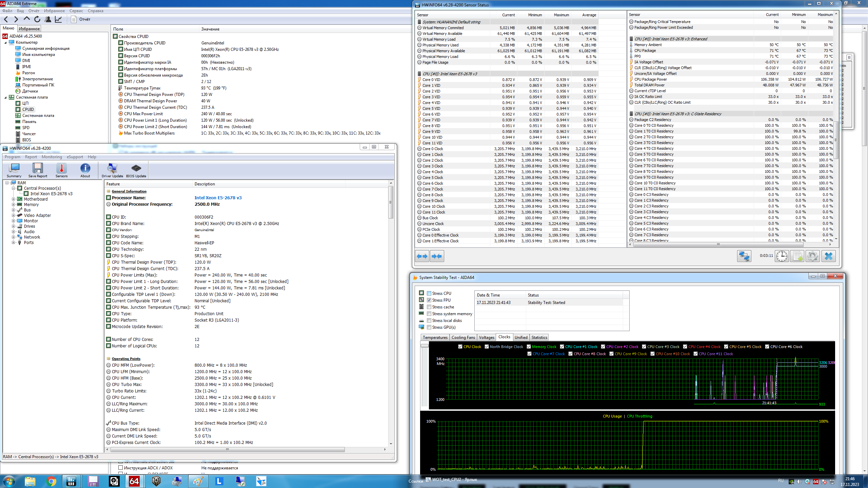Screen dimensions: 868x488
Task: Enable the Stress CPU checkbox
Action: pos(429,293)
